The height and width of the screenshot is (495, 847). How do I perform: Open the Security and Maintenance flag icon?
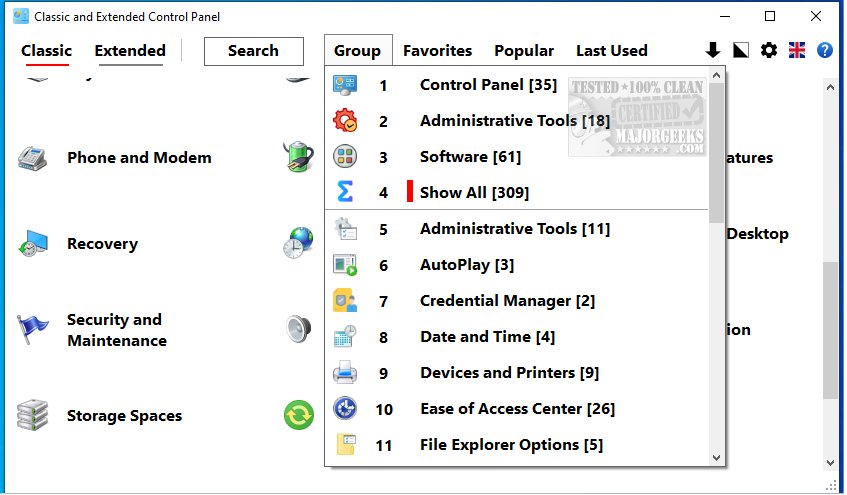[x=33, y=330]
